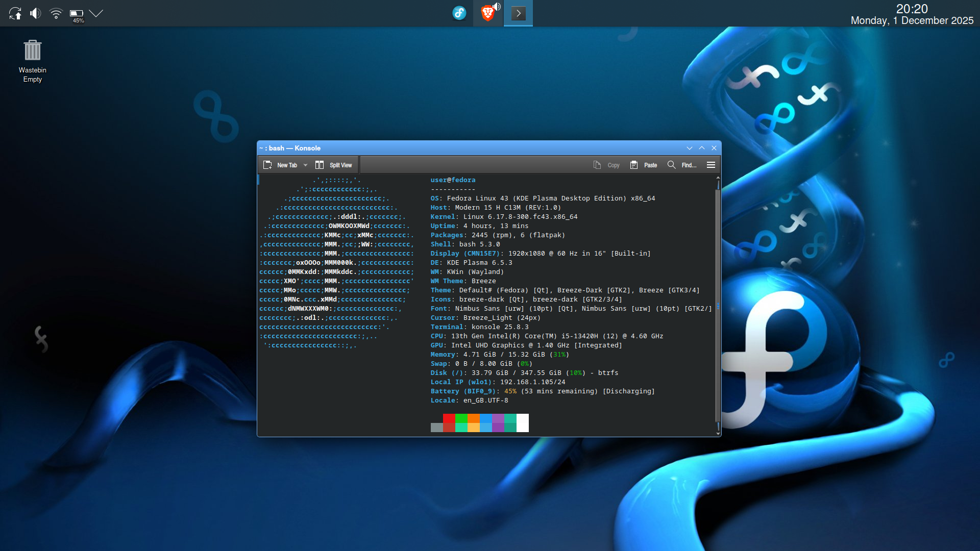Open Konsole hamburger menu

click(710, 165)
